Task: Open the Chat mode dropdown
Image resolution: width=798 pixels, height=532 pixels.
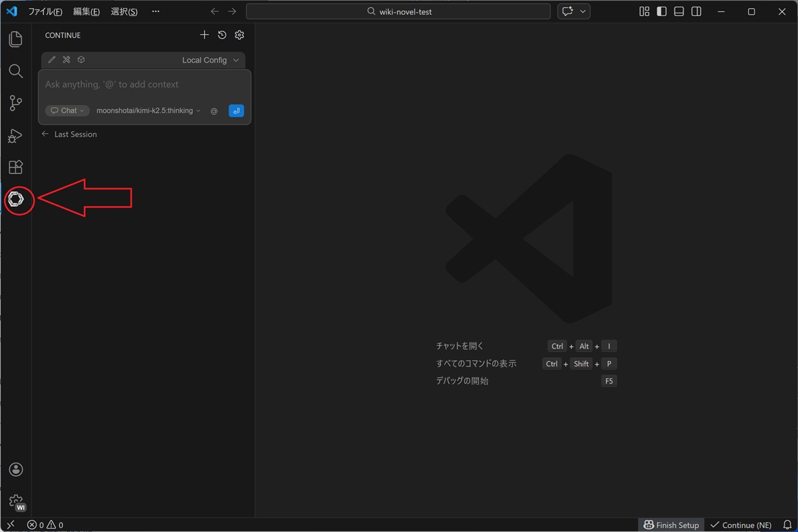Action: (67, 111)
